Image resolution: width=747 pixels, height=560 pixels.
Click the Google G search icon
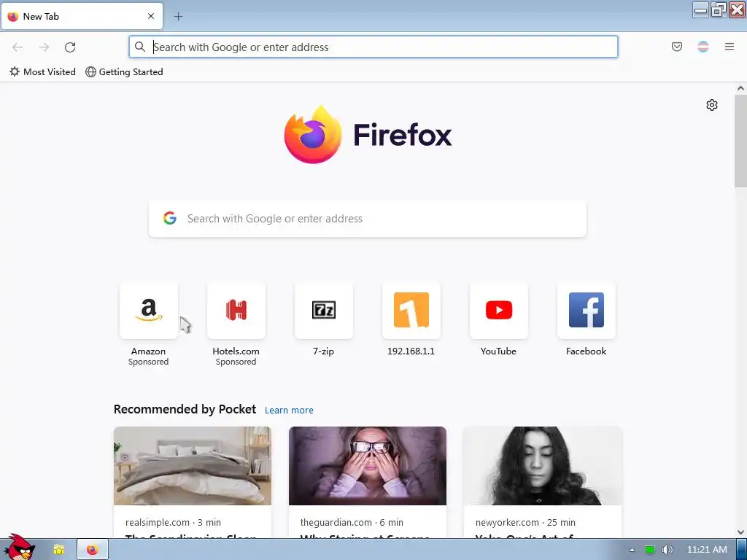point(170,218)
